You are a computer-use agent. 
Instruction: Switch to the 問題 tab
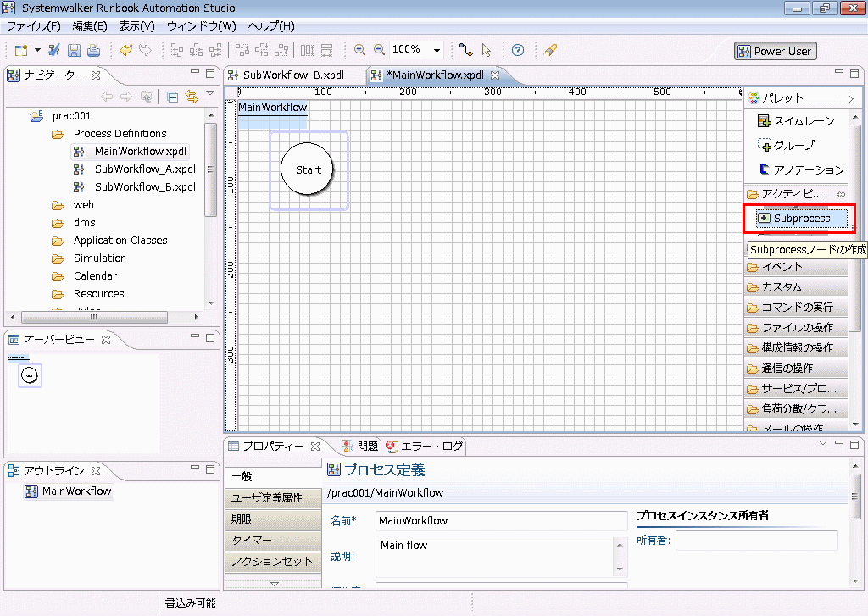(359, 446)
